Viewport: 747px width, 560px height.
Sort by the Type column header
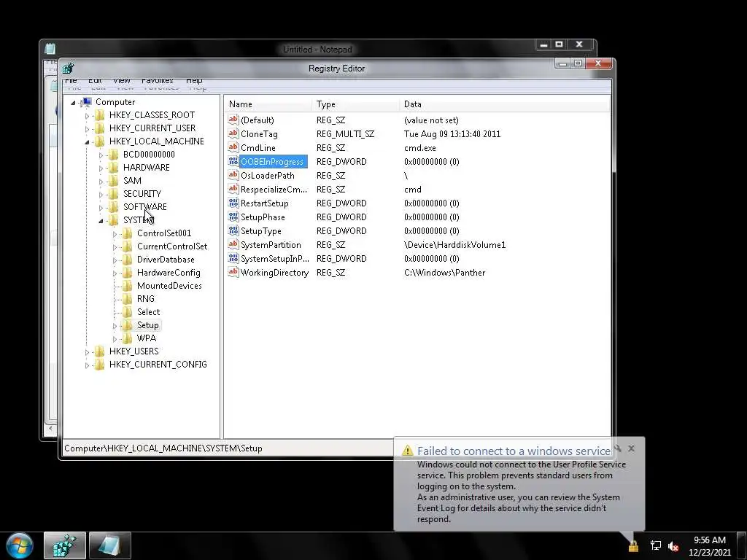point(355,104)
